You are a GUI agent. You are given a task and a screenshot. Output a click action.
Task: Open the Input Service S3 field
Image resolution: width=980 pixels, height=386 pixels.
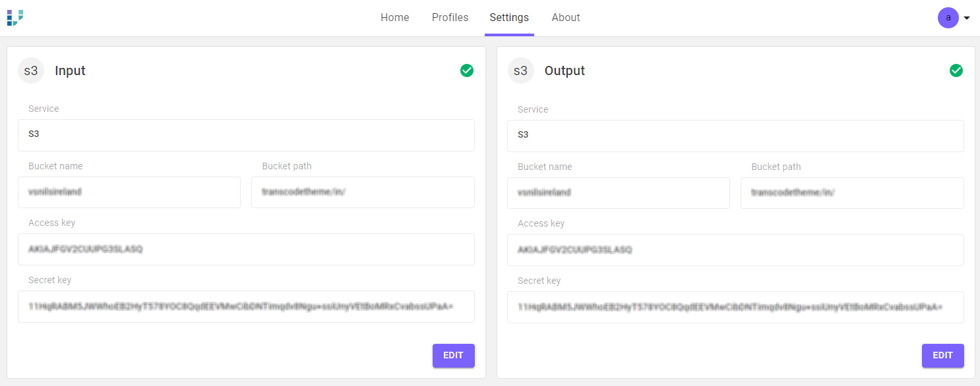[x=246, y=135]
